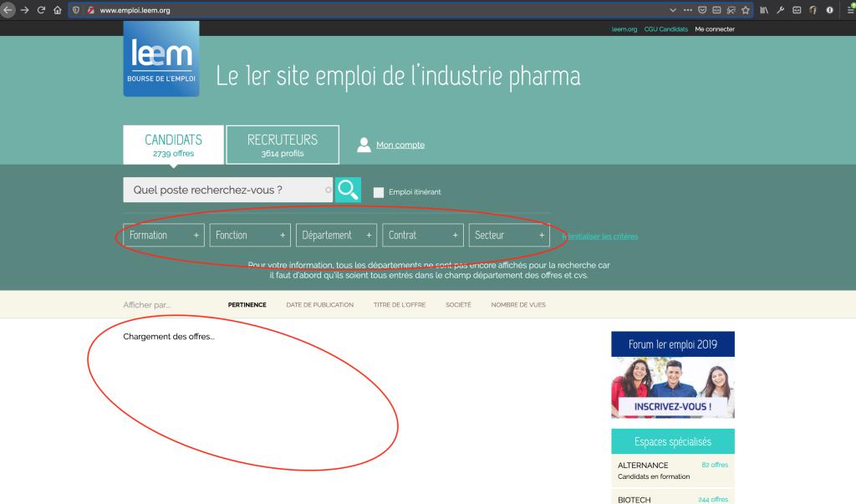Open the Département filter
Image resolution: width=856 pixels, height=504 pixels.
coord(335,235)
